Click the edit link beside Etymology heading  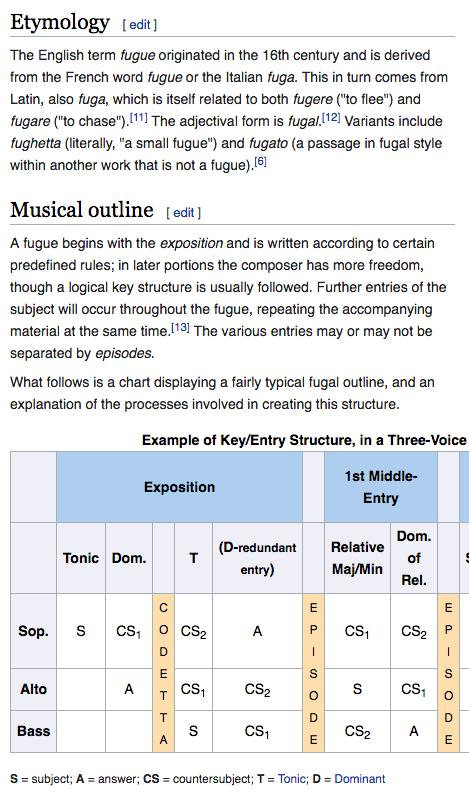[140, 24]
